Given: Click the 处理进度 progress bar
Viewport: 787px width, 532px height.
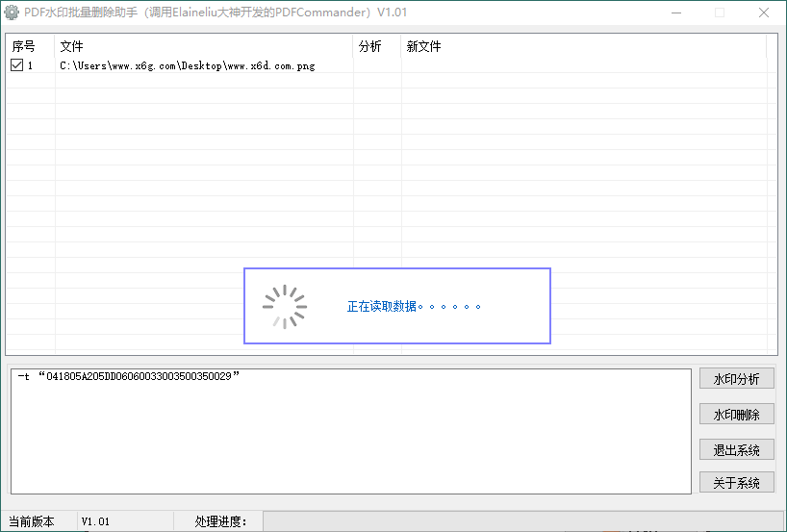Looking at the screenshot, I should (520, 521).
